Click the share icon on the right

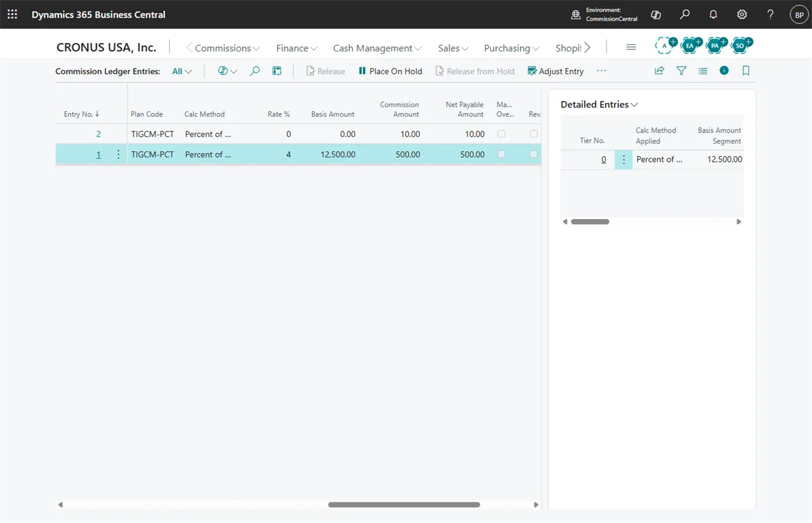(659, 71)
